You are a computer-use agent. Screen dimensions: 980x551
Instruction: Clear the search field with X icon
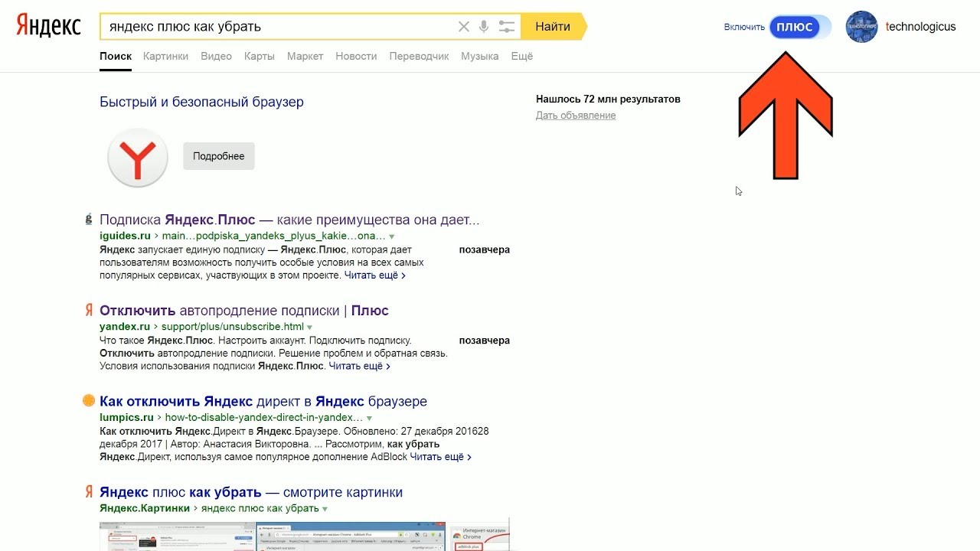pyautogui.click(x=463, y=27)
